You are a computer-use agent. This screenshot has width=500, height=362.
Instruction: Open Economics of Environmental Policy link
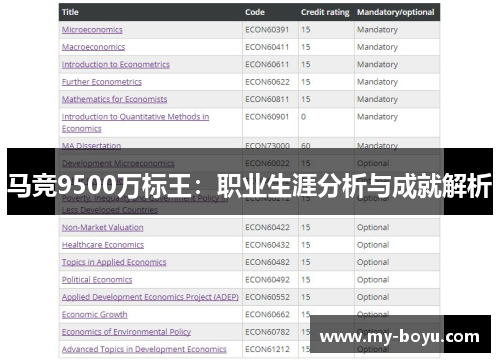tap(126, 332)
